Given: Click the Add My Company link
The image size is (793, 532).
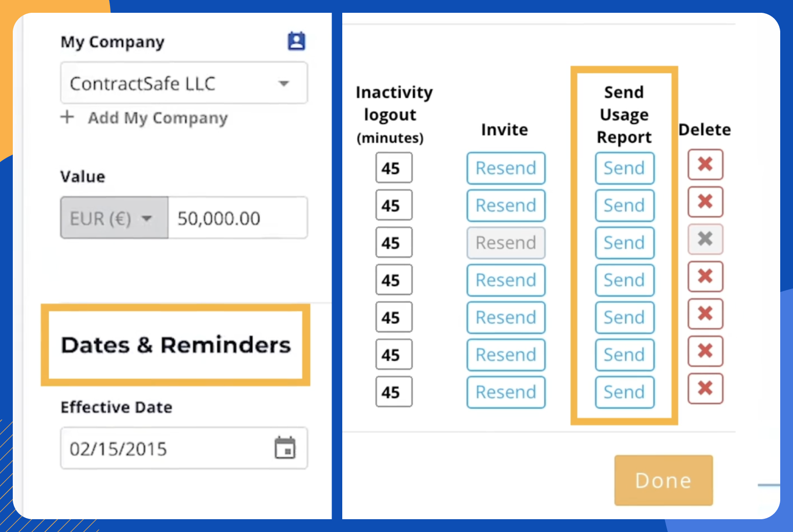Looking at the screenshot, I should pos(158,118).
